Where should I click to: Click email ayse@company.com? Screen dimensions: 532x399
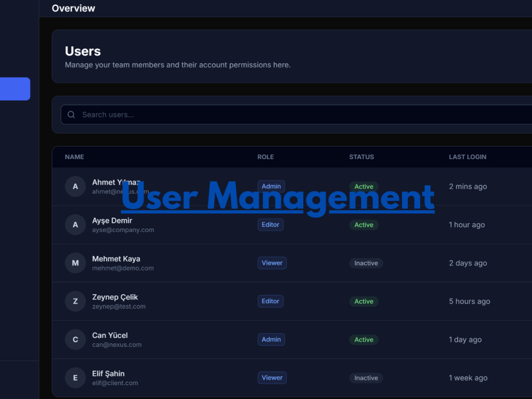pos(123,230)
